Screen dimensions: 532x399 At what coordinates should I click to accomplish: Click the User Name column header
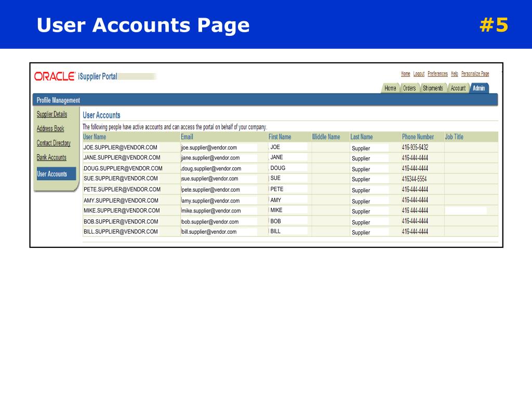(x=95, y=137)
